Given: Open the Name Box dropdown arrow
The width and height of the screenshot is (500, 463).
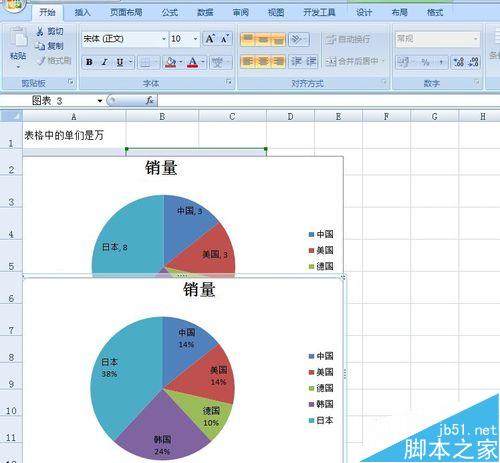Looking at the screenshot, I should 100,101.
